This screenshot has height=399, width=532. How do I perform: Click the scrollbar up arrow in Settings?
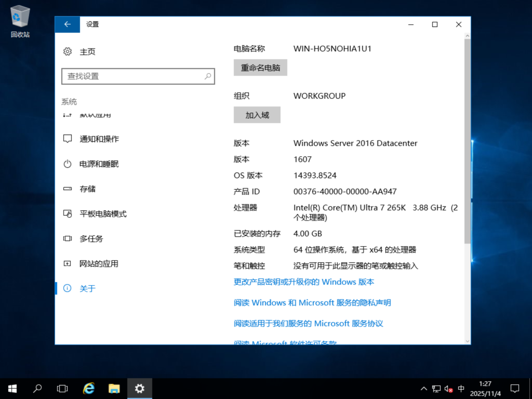(467, 35)
